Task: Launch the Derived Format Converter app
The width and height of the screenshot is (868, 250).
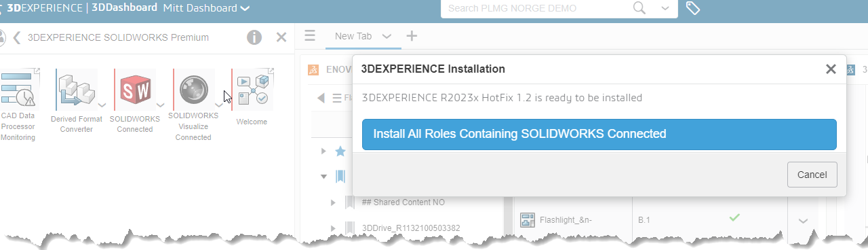Action: pos(76,89)
